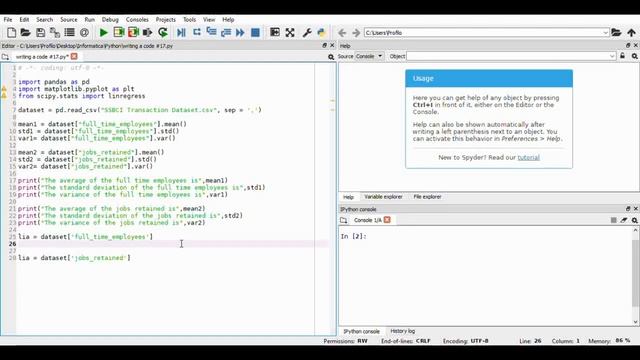640x360 pixels.
Task: Go to parent directory up arrow
Action: [631, 33]
